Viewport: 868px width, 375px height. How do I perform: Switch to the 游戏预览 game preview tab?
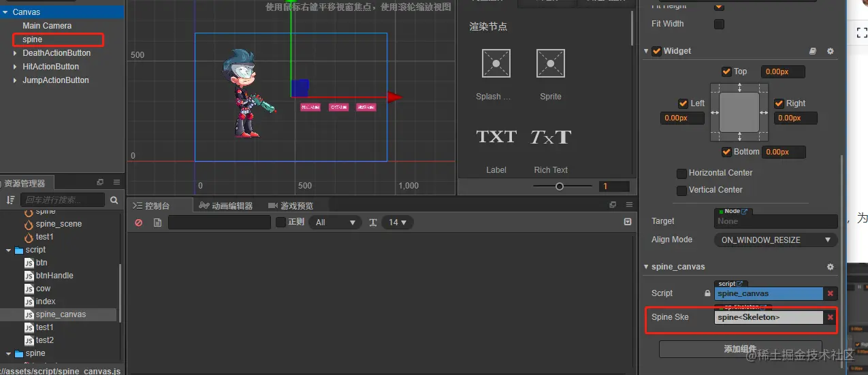point(291,206)
